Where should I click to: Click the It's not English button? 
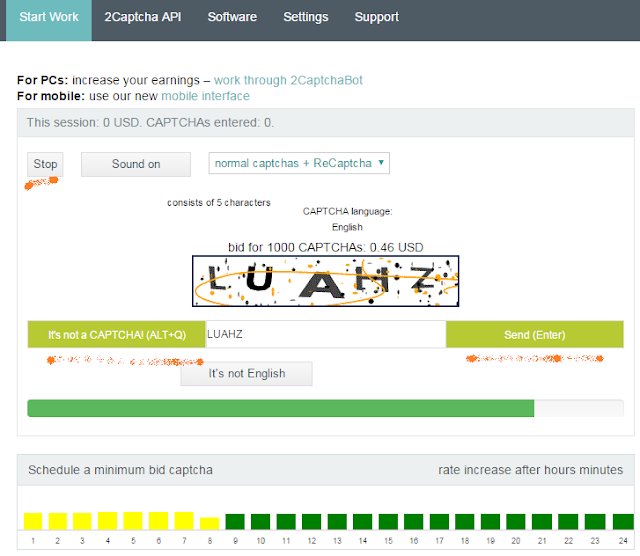247,374
